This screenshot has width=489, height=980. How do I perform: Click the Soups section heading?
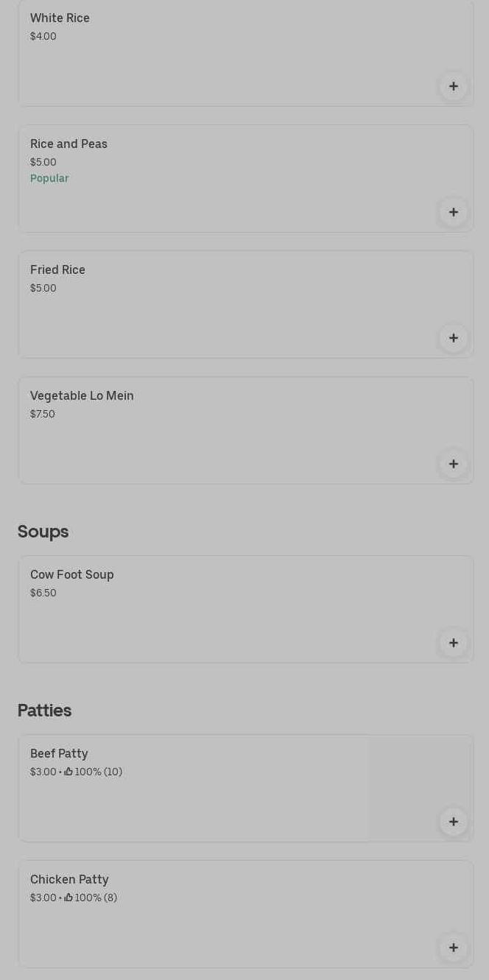click(x=43, y=532)
